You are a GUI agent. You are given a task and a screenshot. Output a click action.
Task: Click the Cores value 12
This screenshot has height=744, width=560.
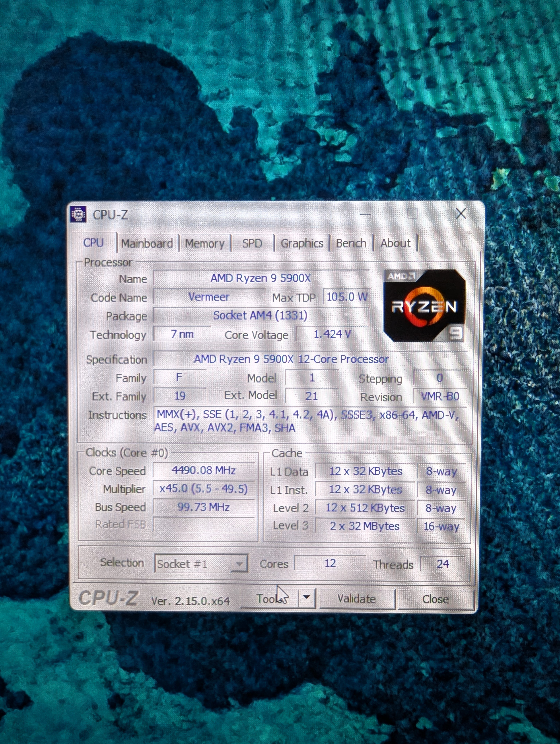tap(330, 563)
